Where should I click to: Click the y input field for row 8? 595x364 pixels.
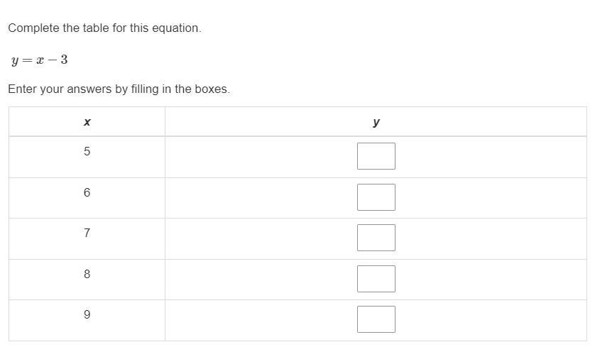click(x=376, y=279)
